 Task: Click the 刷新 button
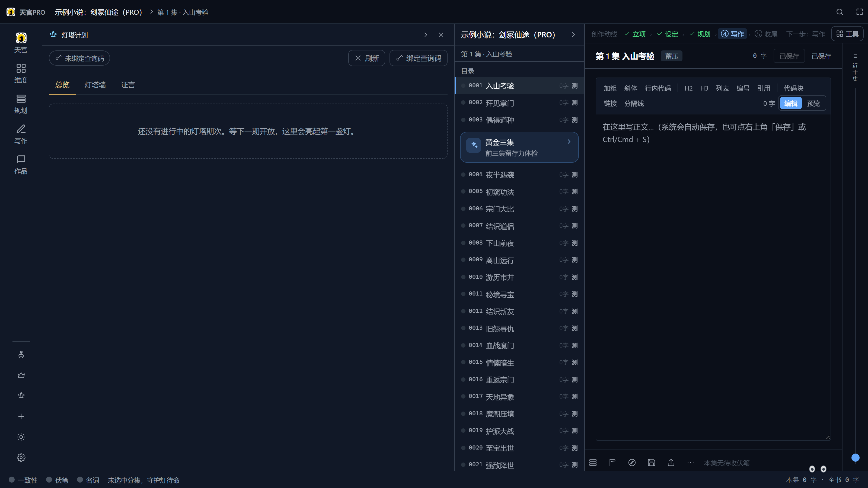click(x=367, y=58)
